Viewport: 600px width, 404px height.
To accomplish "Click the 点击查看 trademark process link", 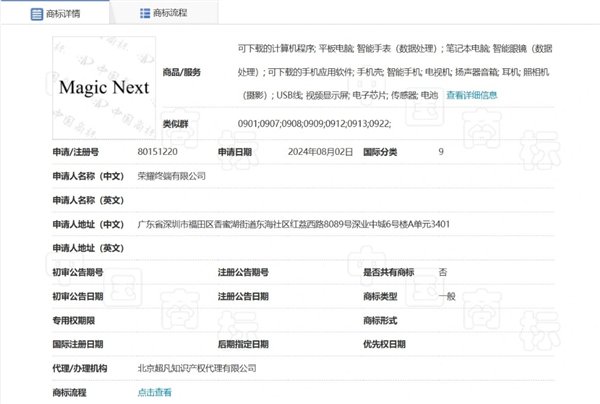I will [x=154, y=393].
